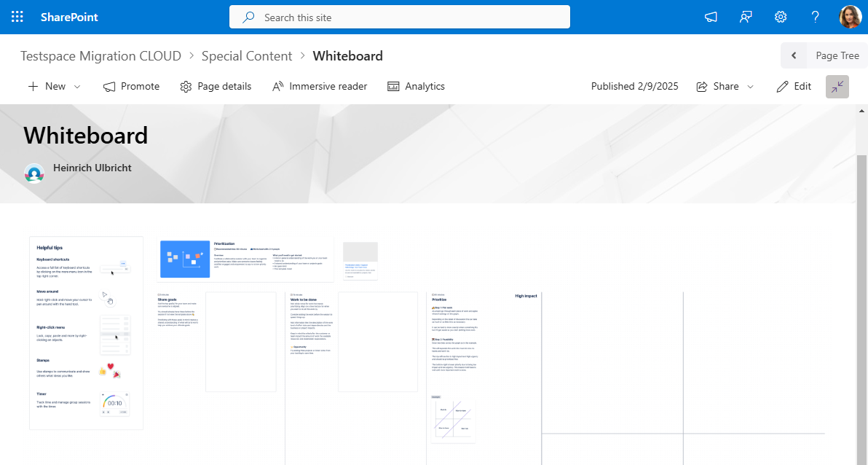Open the Special Content breadcrumb item
Image resolution: width=868 pixels, height=465 pixels.
247,55
